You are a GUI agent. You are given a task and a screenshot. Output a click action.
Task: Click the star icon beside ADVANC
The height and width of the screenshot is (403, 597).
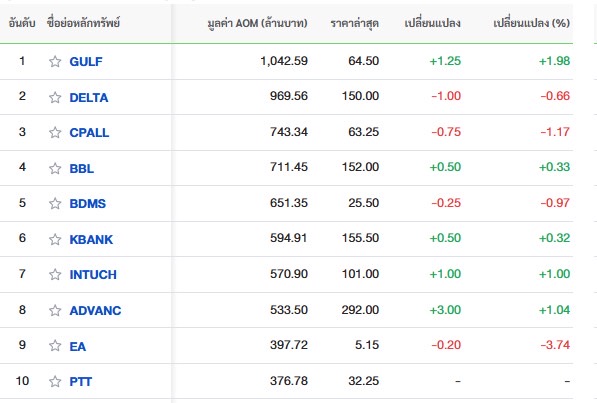(55, 310)
